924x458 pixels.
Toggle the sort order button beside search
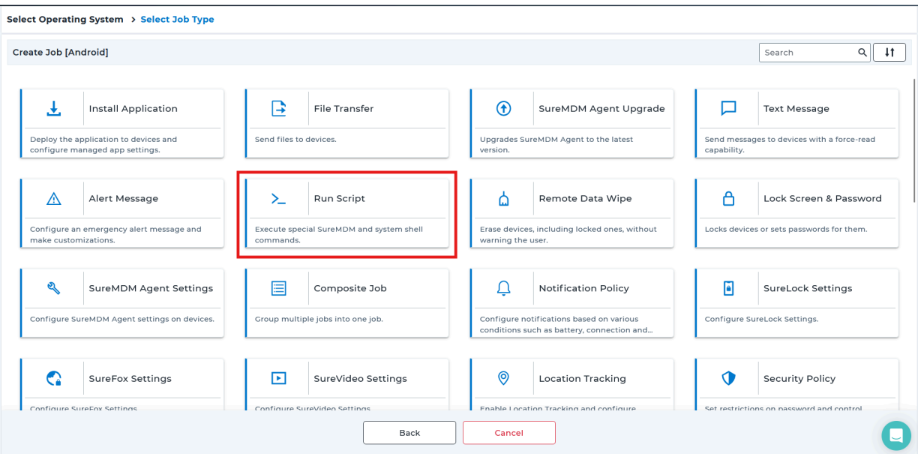[889, 53]
